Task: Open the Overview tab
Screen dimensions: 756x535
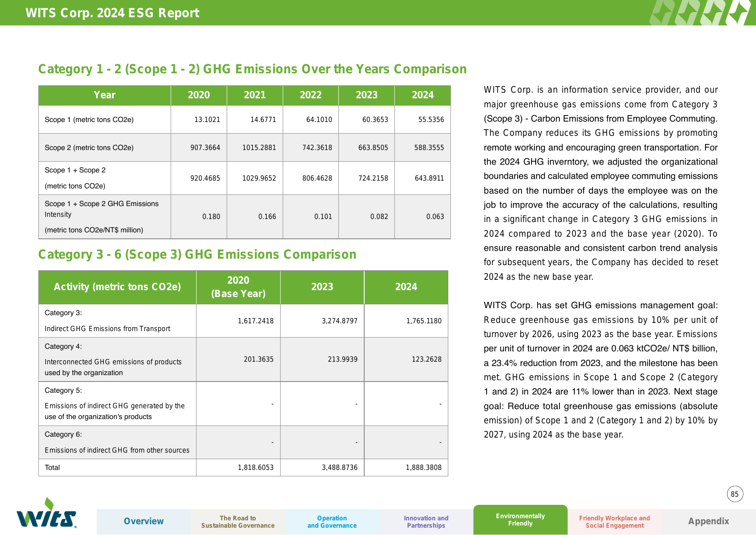Action: [x=144, y=522]
